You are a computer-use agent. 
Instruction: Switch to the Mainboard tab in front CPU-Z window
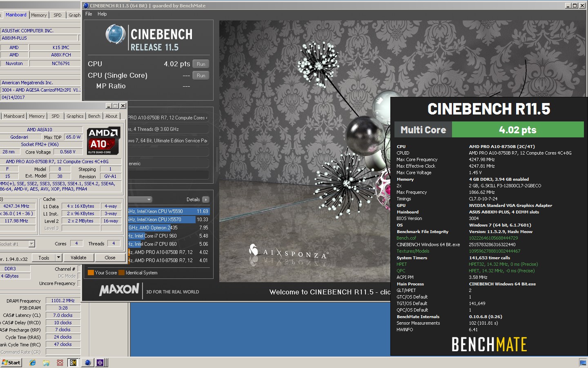point(14,116)
